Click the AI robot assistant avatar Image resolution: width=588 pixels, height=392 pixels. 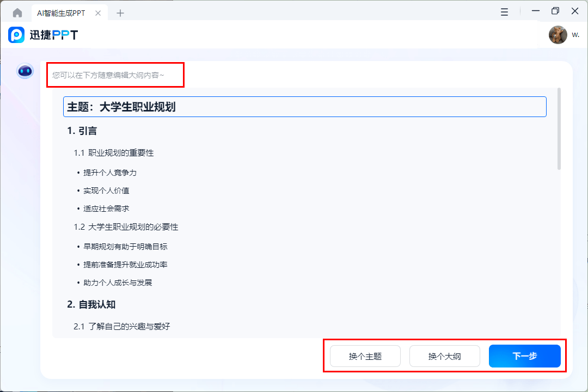25,71
